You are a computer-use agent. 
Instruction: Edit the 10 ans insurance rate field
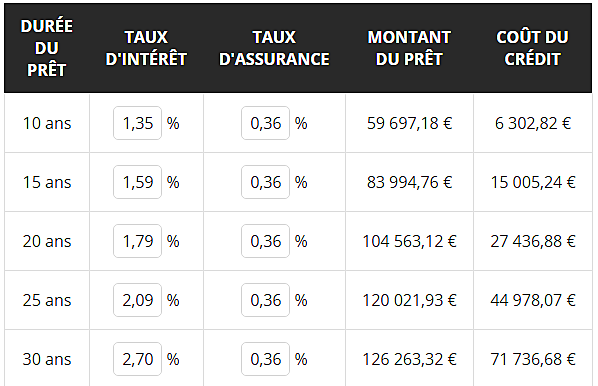click(265, 123)
